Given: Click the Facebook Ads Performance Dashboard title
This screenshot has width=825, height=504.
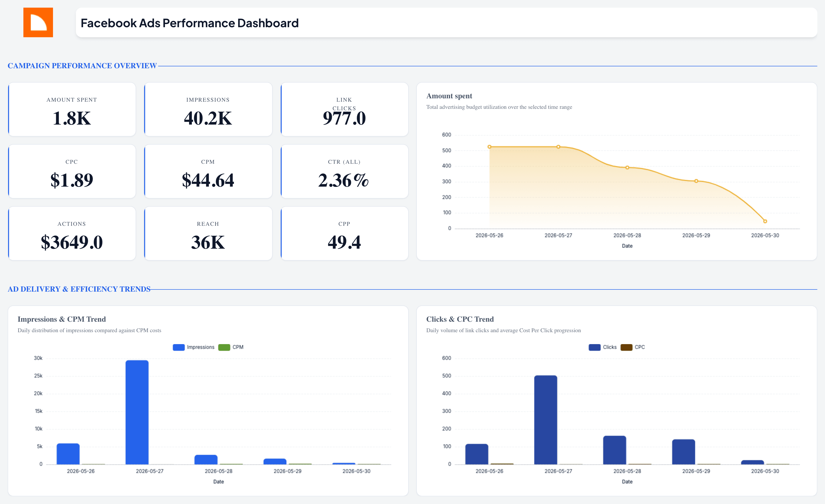Looking at the screenshot, I should tap(190, 23).
